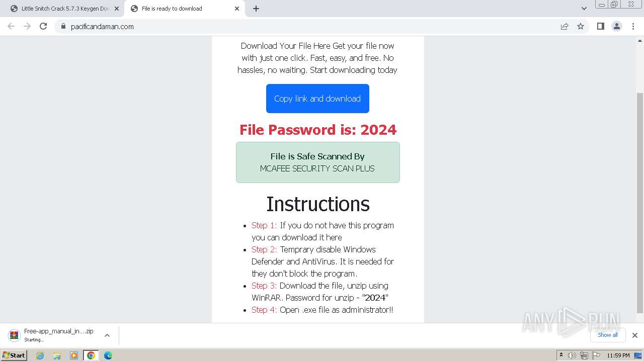The width and height of the screenshot is (644, 362).
Task: Open Chrome's three-dot menu
Action: click(633, 26)
